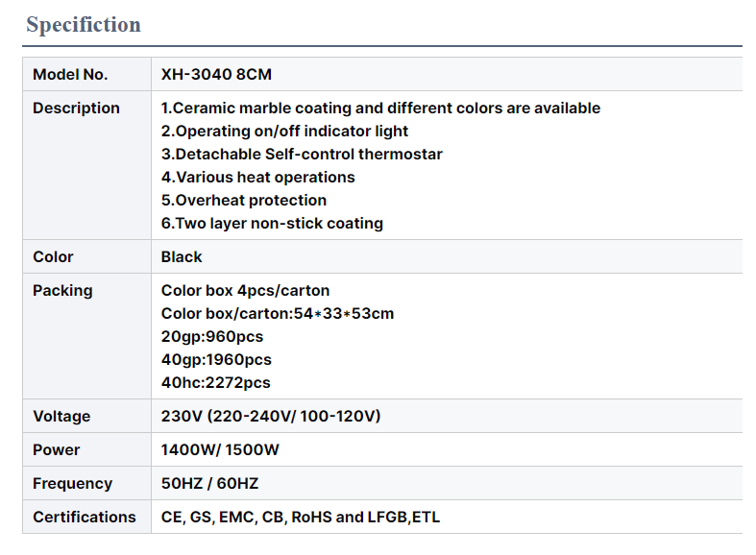
Task: Click the on/off indicator light line
Action: 284,132
